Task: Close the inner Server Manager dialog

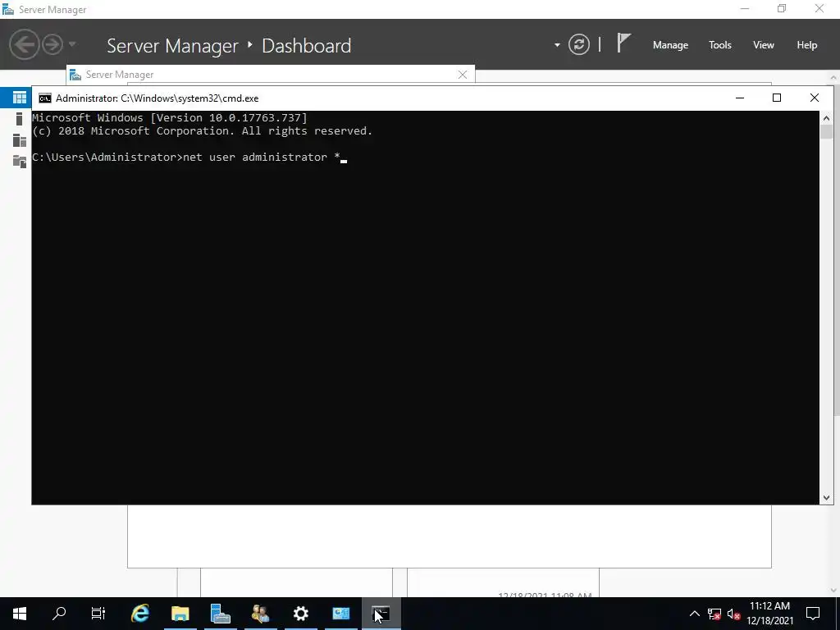Action: (463, 75)
